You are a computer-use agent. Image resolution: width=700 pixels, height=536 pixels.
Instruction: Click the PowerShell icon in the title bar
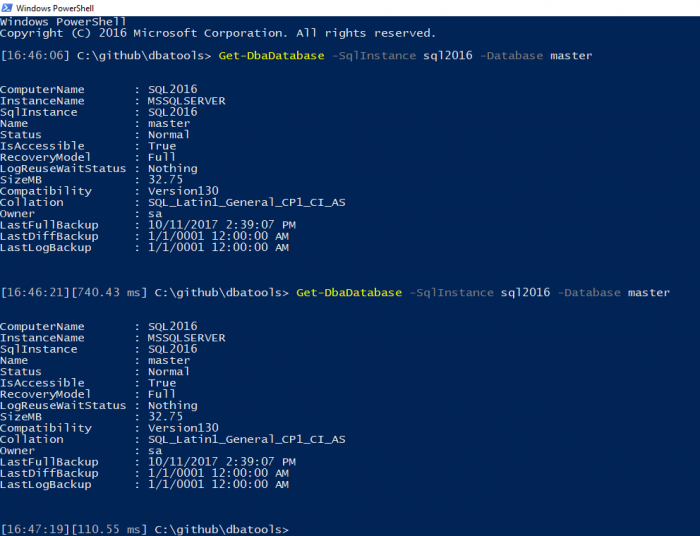[x=8, y=8]
